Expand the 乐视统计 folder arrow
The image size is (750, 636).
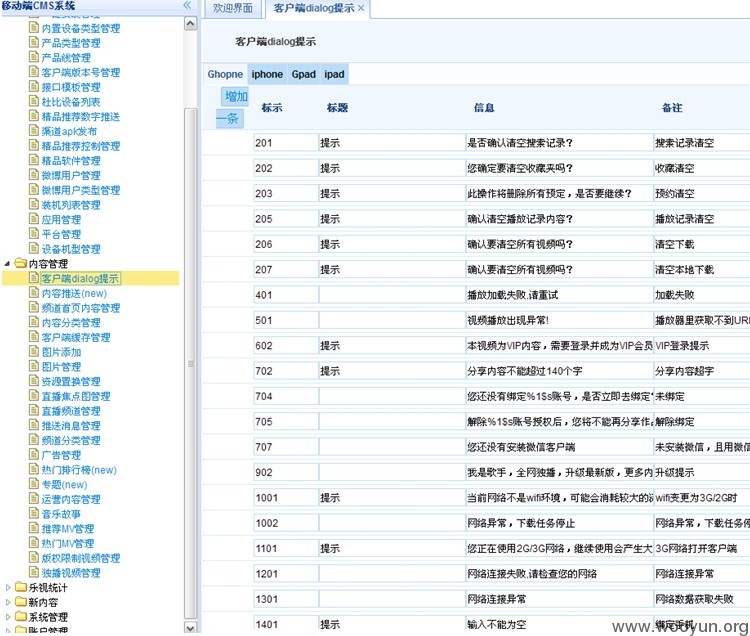(x=7, y=587)
